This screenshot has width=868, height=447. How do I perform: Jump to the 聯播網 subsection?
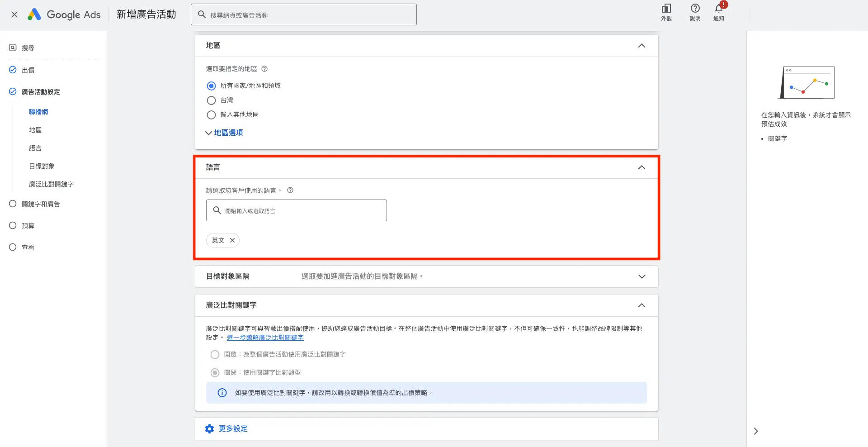tap(38, 112)
